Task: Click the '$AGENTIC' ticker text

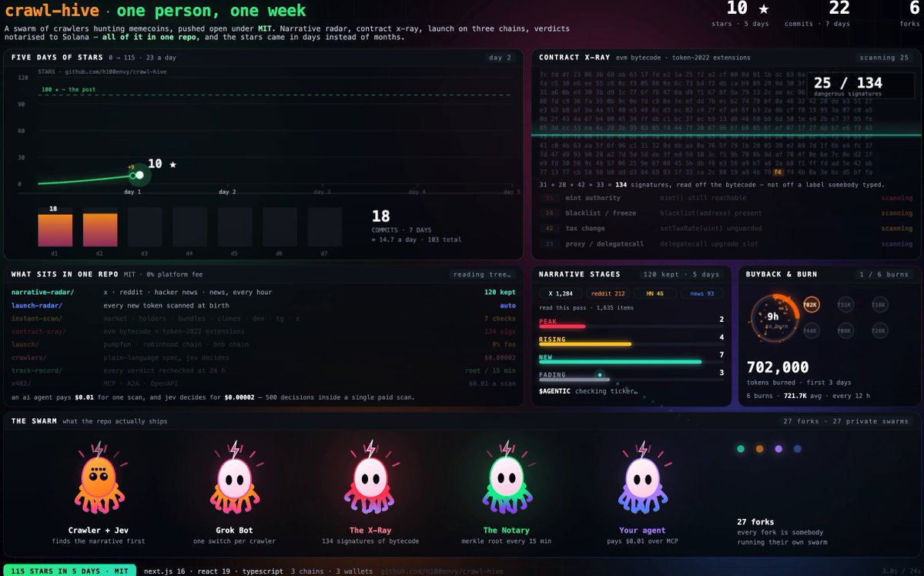Action: (x=556, y=391)
